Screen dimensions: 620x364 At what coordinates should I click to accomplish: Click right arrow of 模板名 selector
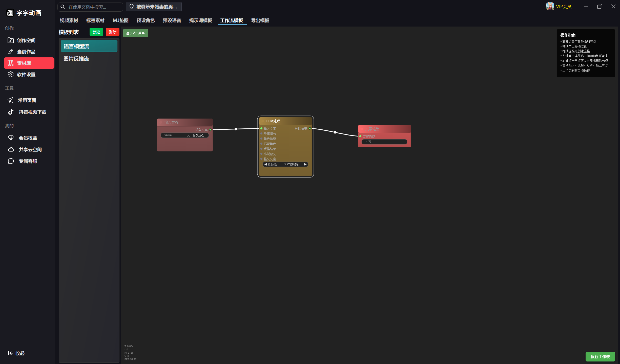[305, 164]
